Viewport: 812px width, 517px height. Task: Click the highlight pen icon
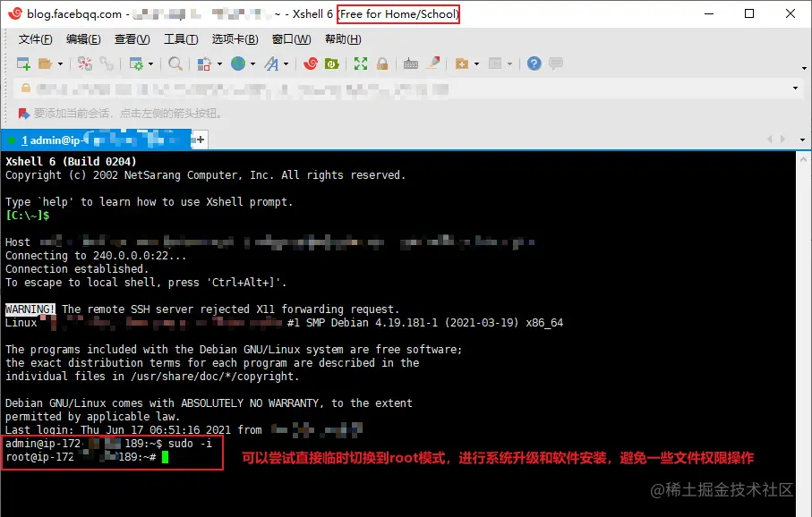click(433, 64)
